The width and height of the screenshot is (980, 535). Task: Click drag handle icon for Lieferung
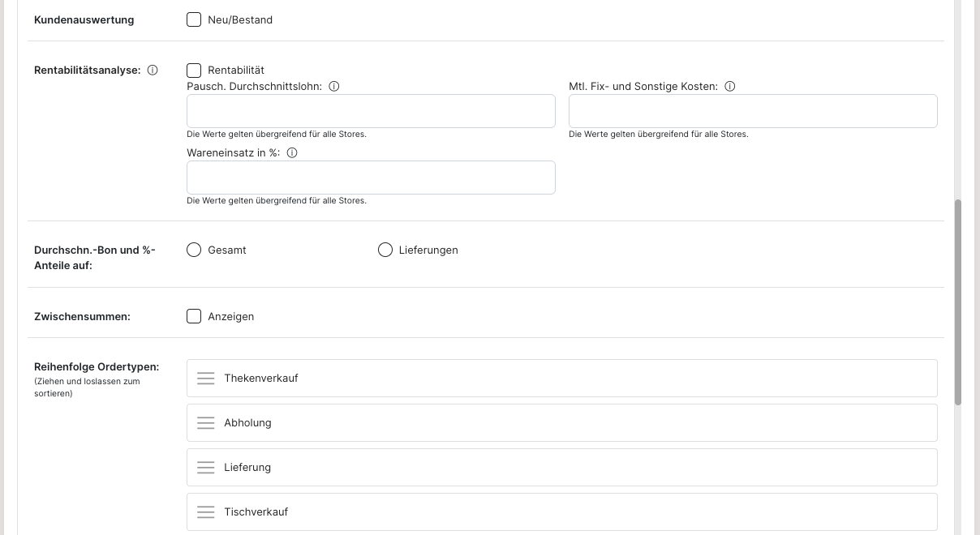[206, 468]
